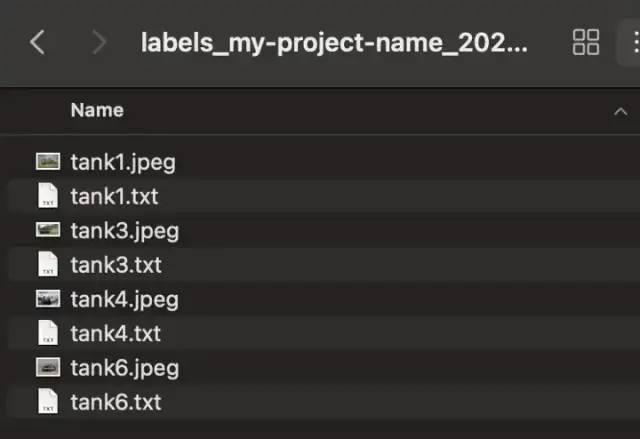Go forward using the right chevron
The height and width of the screenshot is (439, 640).
coord(99,42)
